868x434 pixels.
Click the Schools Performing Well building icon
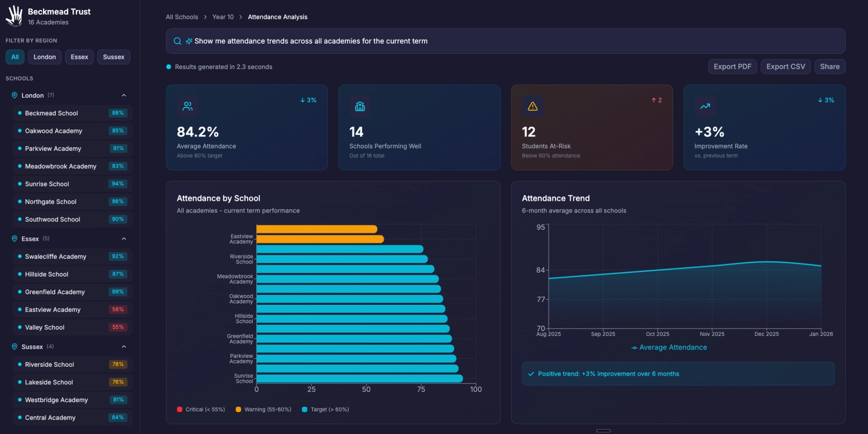point(360,106)
